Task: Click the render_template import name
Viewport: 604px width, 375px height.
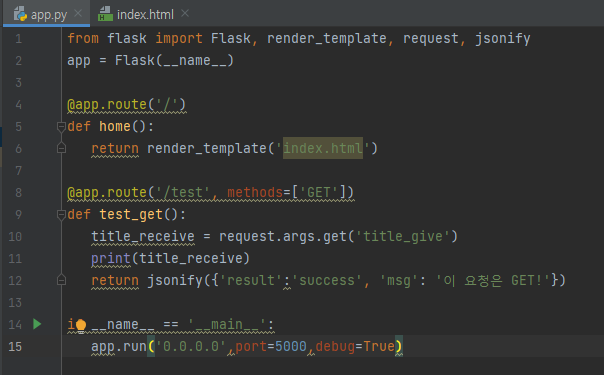Action: (327, 39)
